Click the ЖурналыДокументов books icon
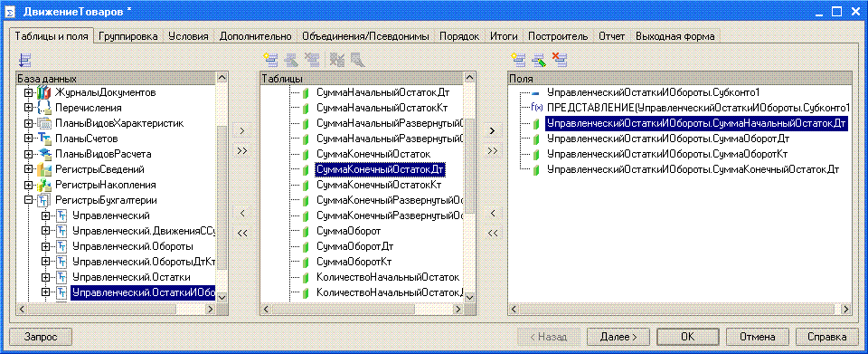The width and height of the screenshot is (868, 354). tap(44, 92)
